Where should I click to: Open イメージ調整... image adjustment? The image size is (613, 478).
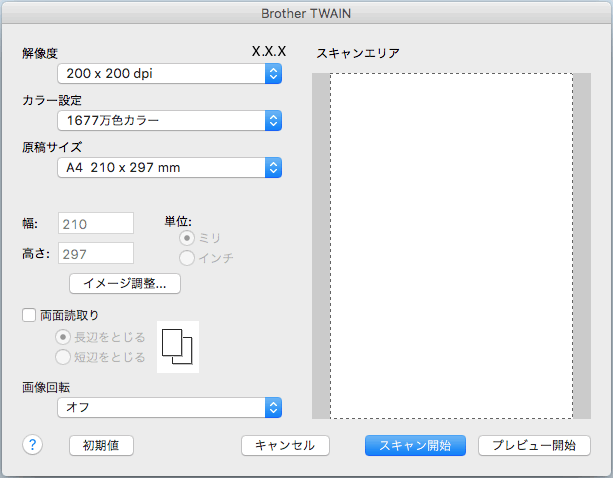[125, 283]
